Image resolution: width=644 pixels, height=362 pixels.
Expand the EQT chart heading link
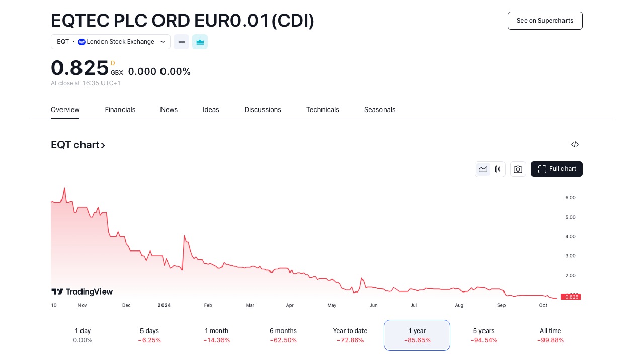click(x=78, y=145)
